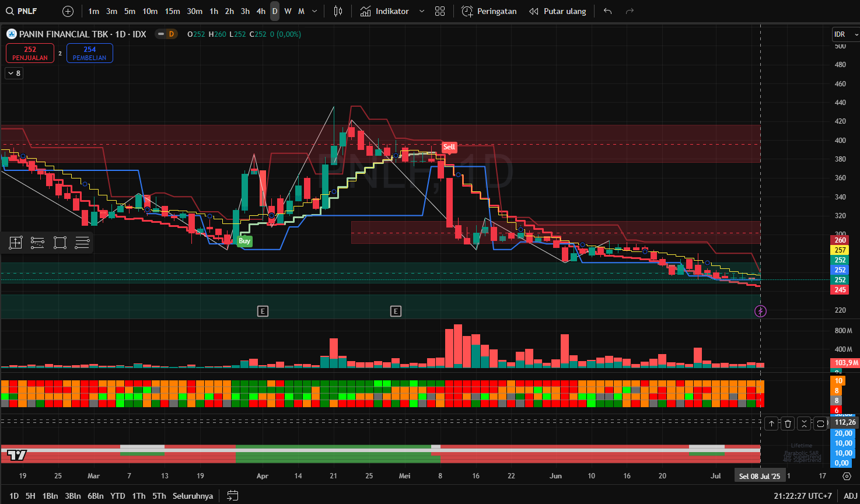Open the go-to-date calendar icon

232,496
